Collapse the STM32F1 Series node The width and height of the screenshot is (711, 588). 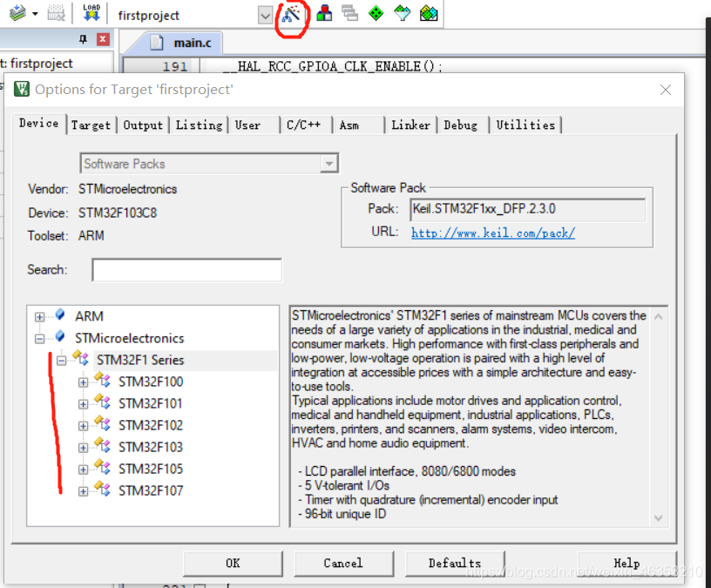click(61, 361)
